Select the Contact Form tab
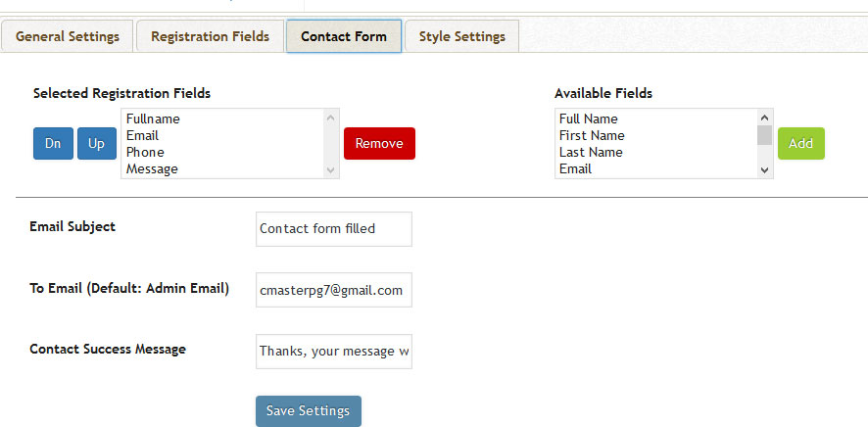 (x=344, y=36)
